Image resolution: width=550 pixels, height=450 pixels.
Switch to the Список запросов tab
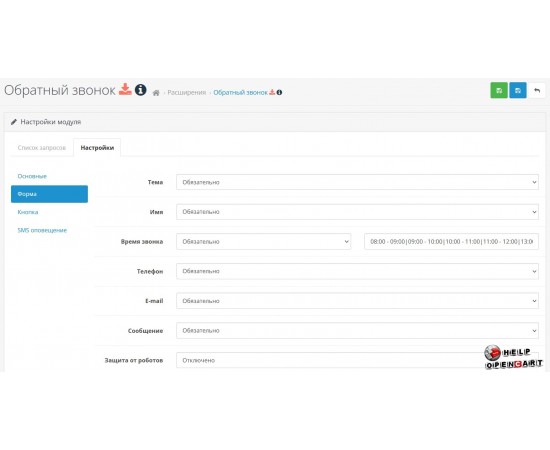click(42, 148)
